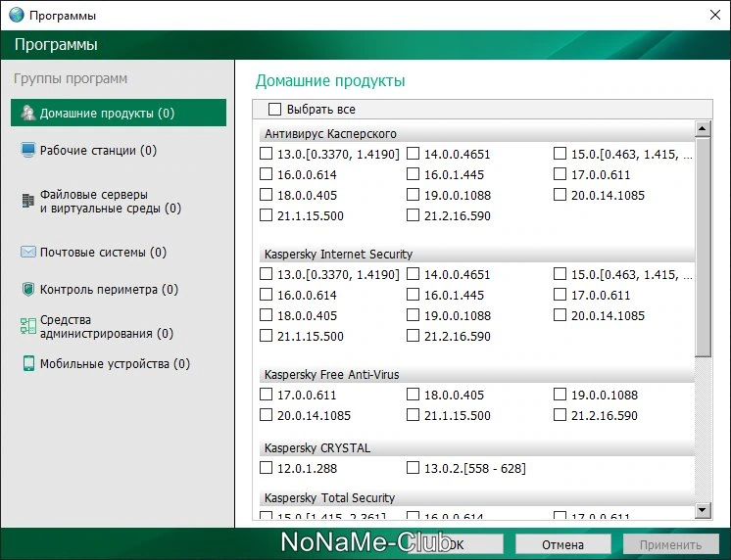Viewport: 731px width, 560px height.
Task: Click the scroll down arrow in product list
Action: 703,510
